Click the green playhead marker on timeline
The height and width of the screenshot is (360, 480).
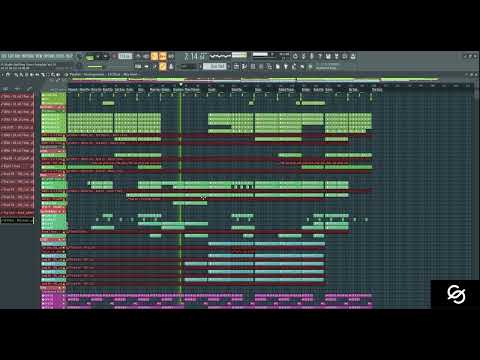pyautogui.click(x=181, y=85)
